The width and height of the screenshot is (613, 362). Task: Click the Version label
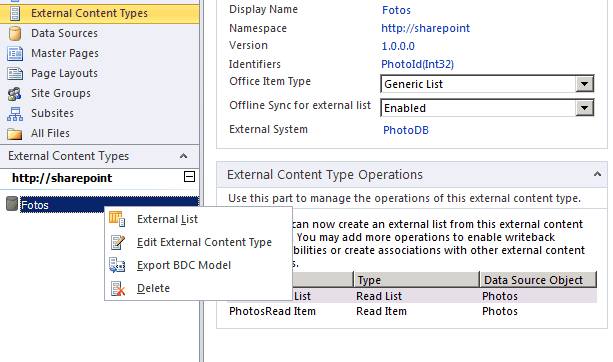click(248, 45)
